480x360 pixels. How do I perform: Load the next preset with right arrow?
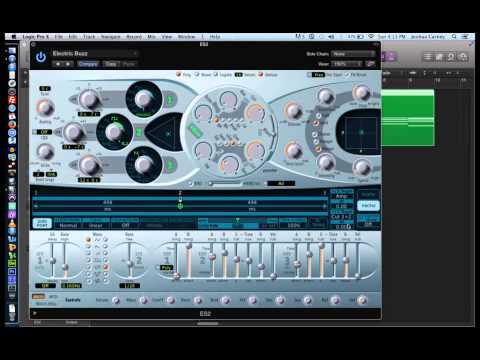[68, 64]
